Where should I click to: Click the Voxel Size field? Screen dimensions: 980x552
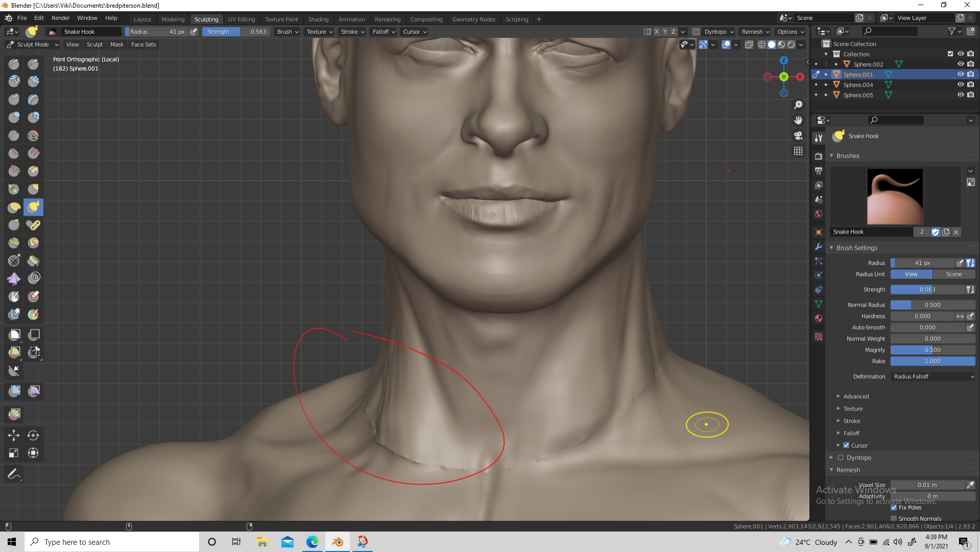point(927,485)
